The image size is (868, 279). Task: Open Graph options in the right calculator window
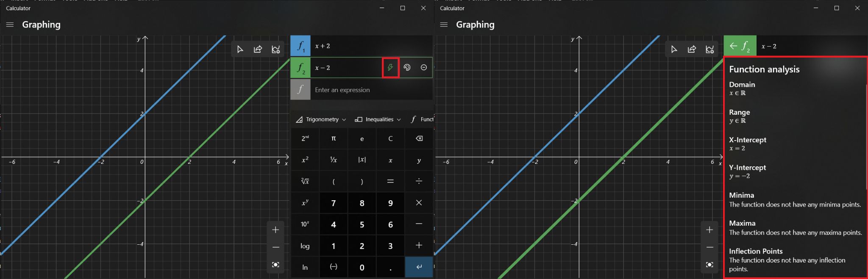[709, 50]
